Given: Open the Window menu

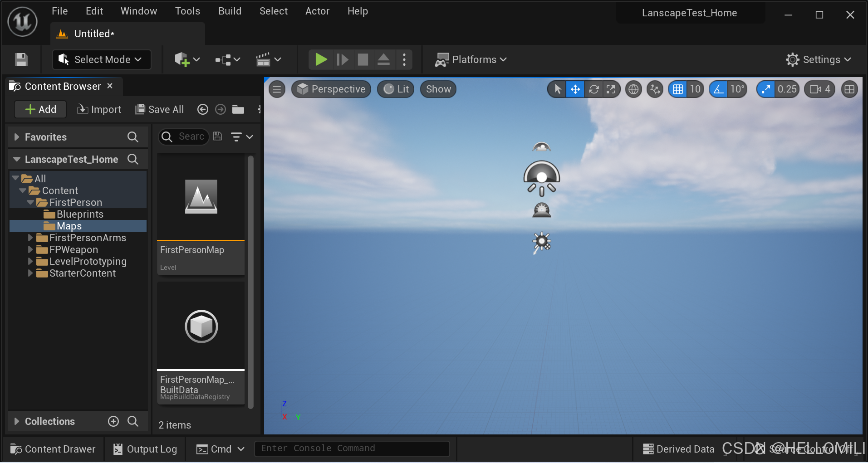Looking at the screenshot, I should point(139,11).
